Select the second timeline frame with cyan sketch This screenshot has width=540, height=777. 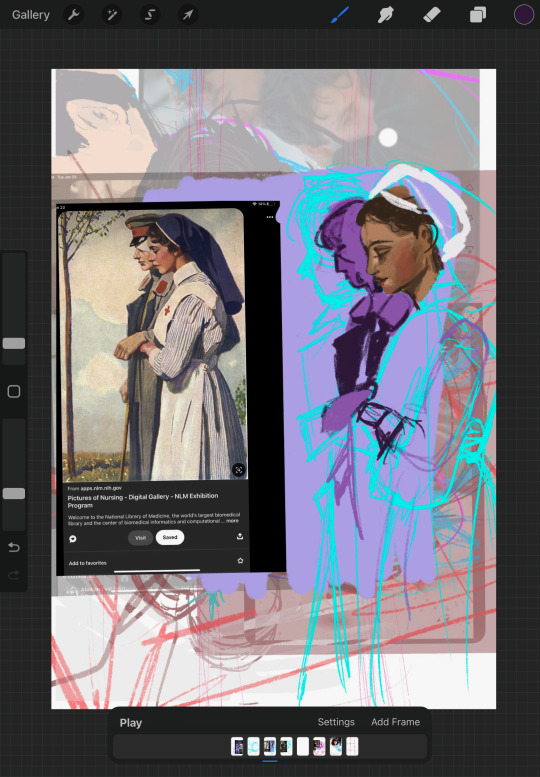(x=253, y=746)
